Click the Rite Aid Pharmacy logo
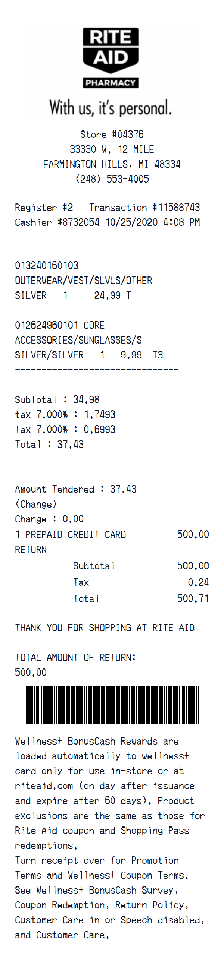The width and height of the screenshot is (224, 980). point(111,58)
